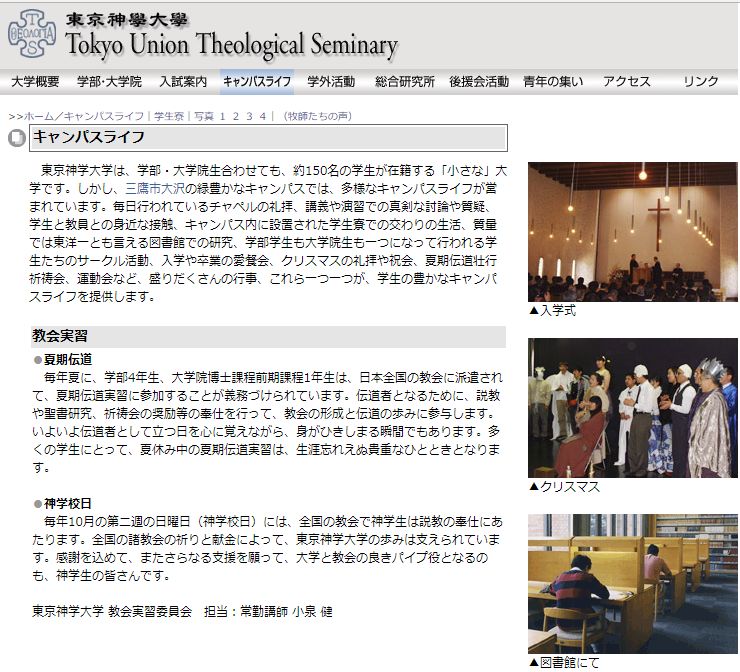The width and height of the screenshot is (740, 672).
Task: Click the キャンパスライフ breadcrumb link
Action: pos(104,116)
